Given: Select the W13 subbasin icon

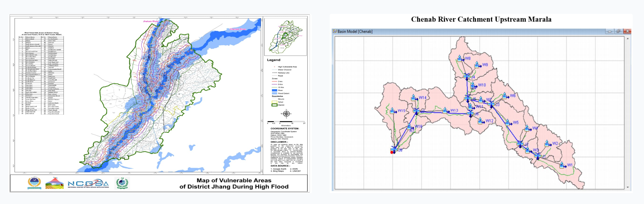Looking at the screenshot, I should [445, 110].
